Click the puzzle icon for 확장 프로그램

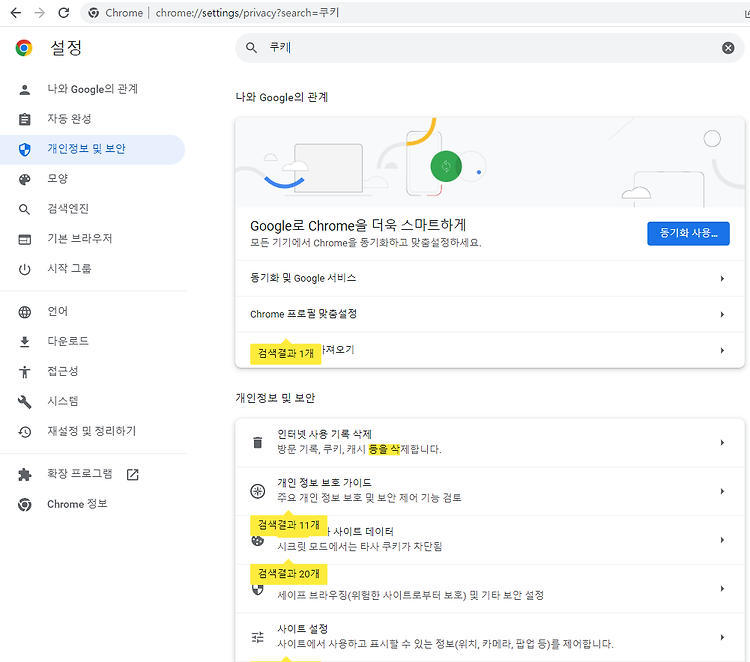pos(24,474)
